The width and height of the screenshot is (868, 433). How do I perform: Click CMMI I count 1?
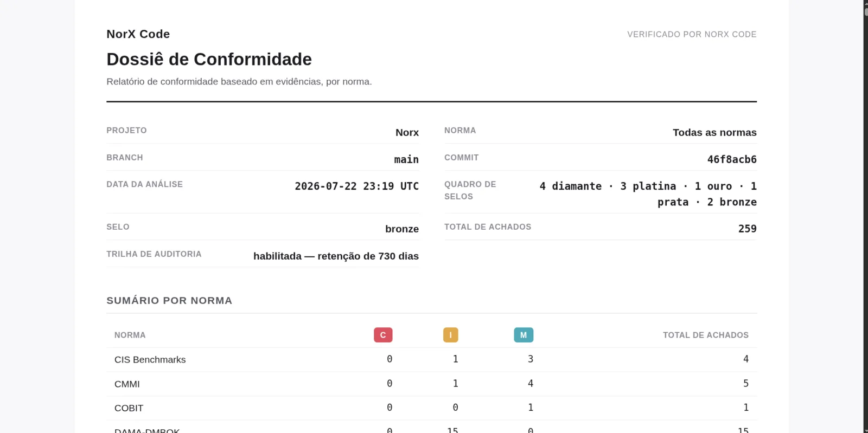[x=455, y=384]
